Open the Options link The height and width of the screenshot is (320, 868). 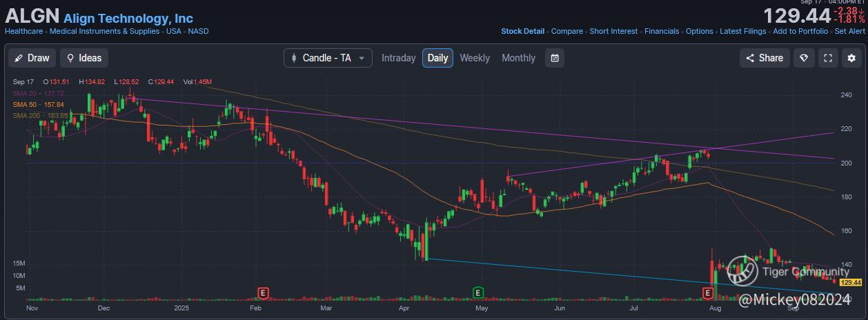700,31
